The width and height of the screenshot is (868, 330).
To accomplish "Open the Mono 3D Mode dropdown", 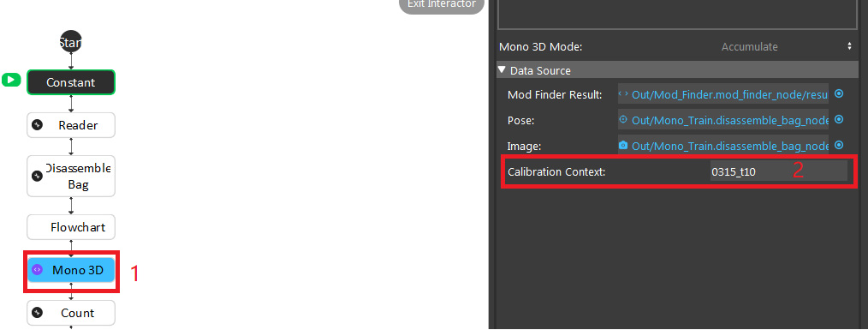I will tap(750, 47).
